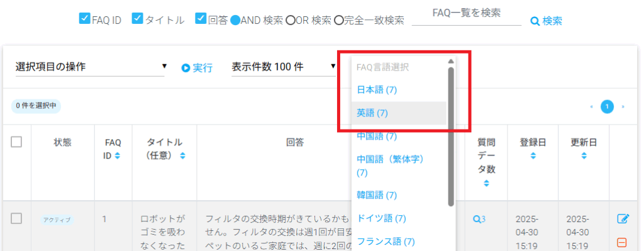Open the 選択項目の操作 dropdown
Image resolution: width=644 pixels, height=251 pixels.
click(90, 67)
